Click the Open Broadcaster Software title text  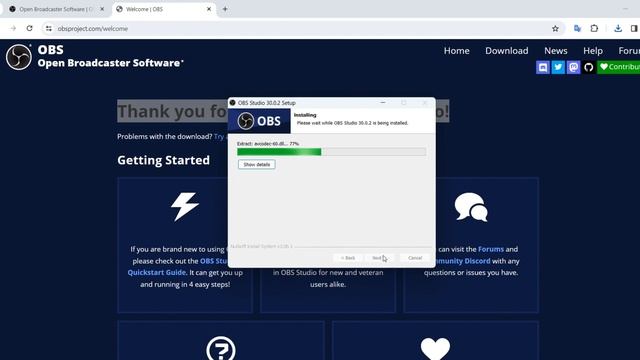pyautogui.click(x=110, y=63)
